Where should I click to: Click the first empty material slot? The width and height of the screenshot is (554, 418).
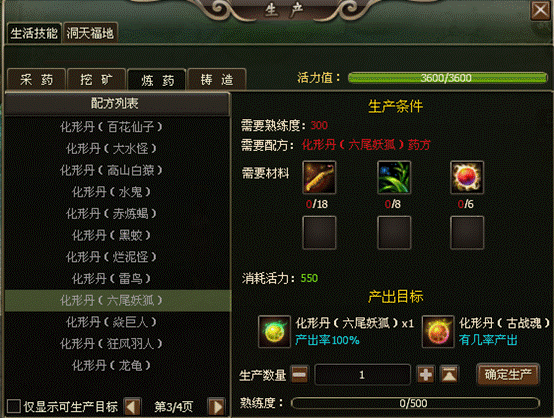tap(319, 233)
